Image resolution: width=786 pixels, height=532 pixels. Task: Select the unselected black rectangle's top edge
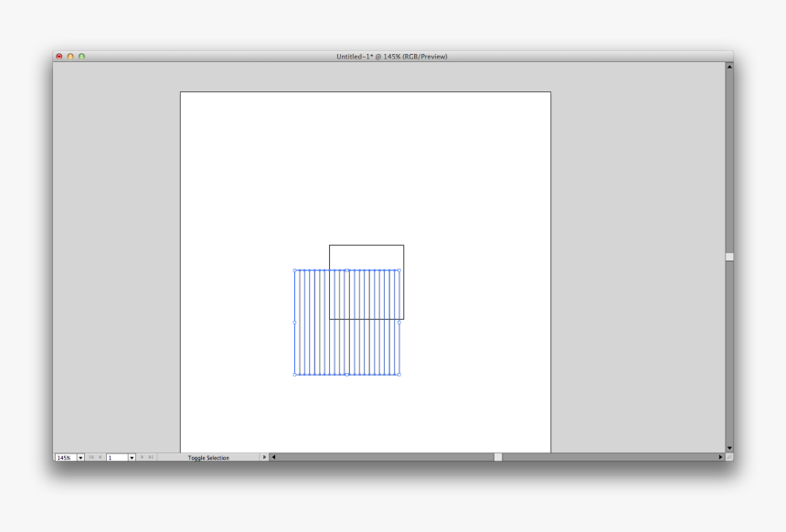coord(366,245)
